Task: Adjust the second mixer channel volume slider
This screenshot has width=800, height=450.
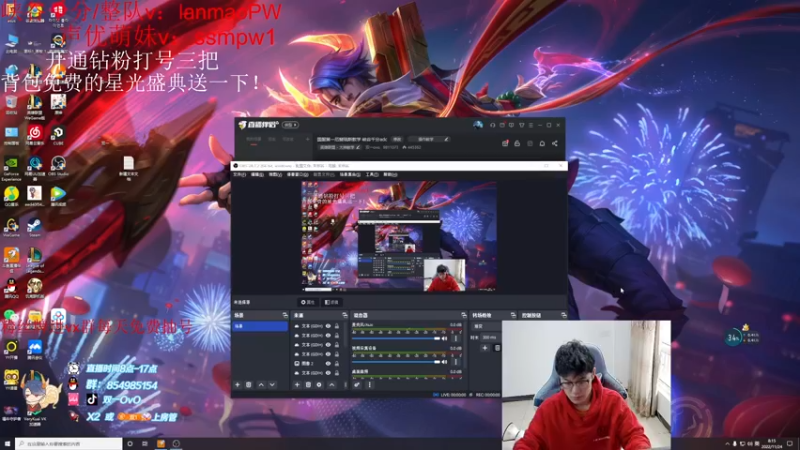Action: 396,362
